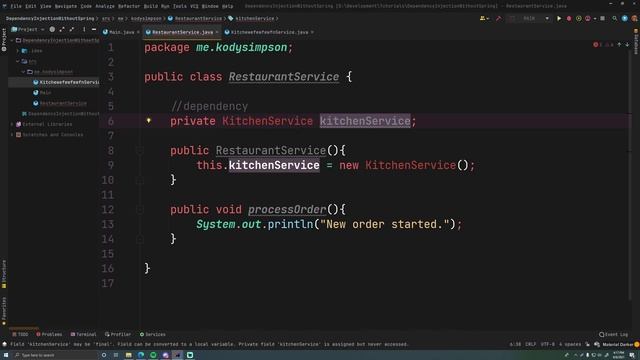The width and height of the screenshot is (640, 360).
Task: Close the Main.java tab
Action: 138,32
